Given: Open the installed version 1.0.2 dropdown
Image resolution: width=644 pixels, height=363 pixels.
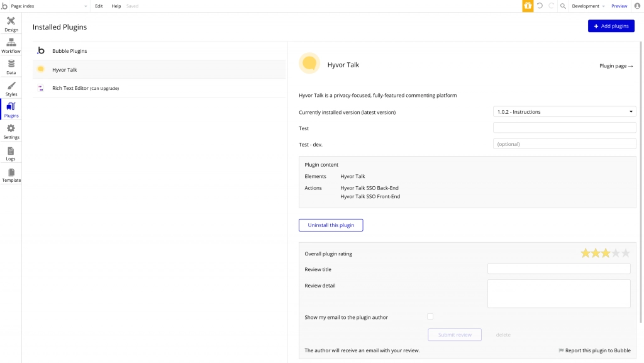Looking at the screenshot, I should tap(564, 112).
